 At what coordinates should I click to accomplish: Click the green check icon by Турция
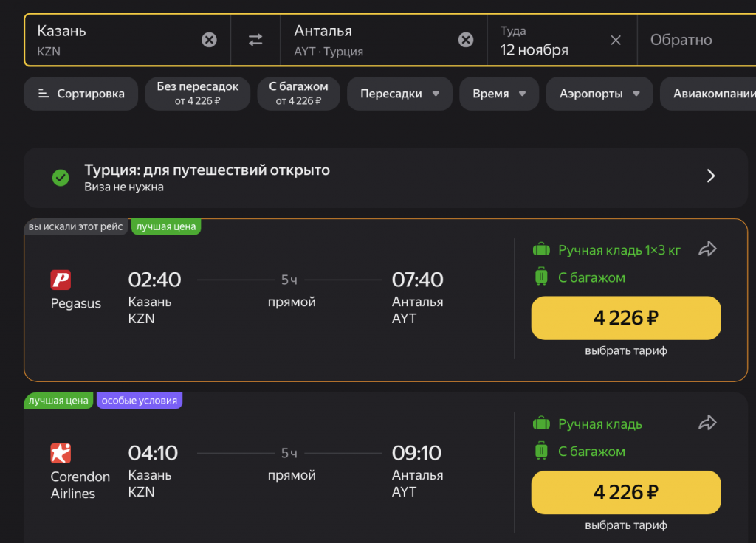click(x=61, y=177)
